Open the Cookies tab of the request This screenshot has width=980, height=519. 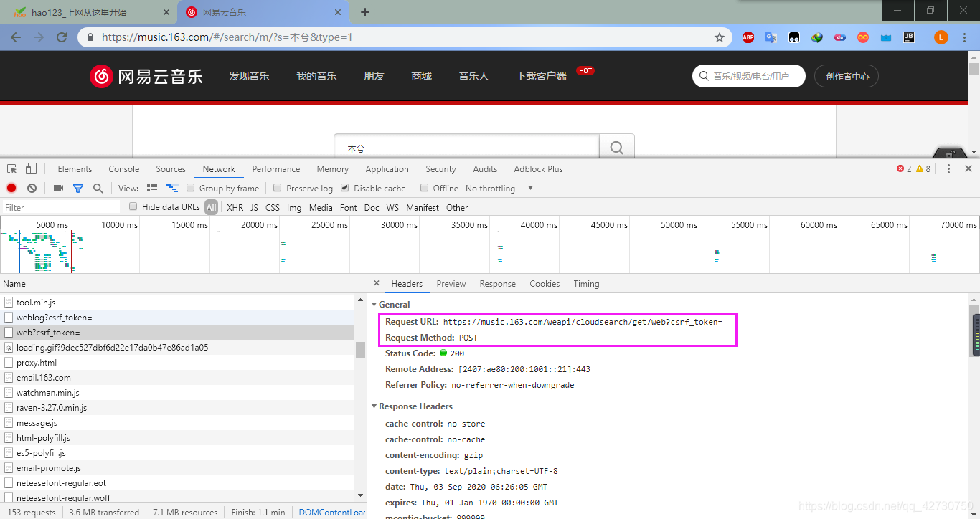coord(545,284)
